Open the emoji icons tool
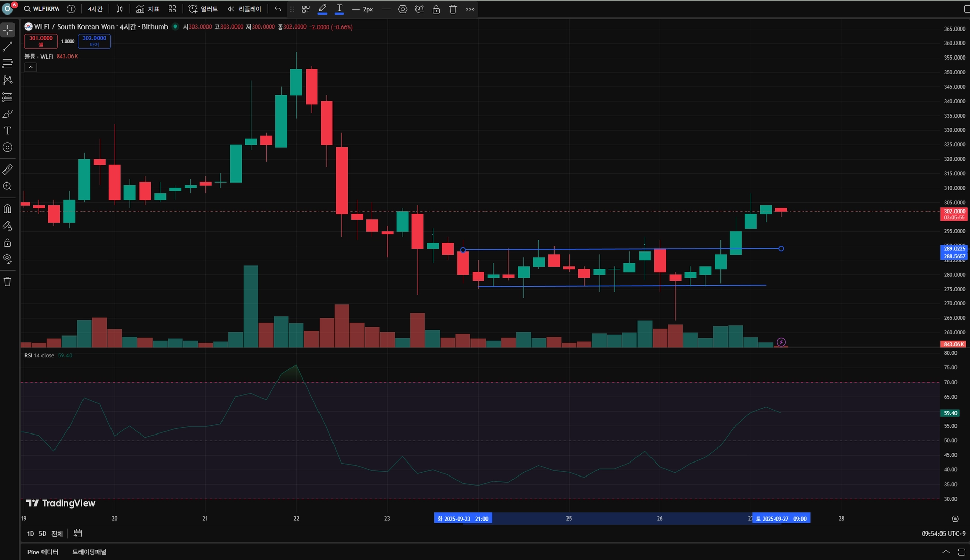Viewport: 970px width, 560px height. click(x=8, y=147)
